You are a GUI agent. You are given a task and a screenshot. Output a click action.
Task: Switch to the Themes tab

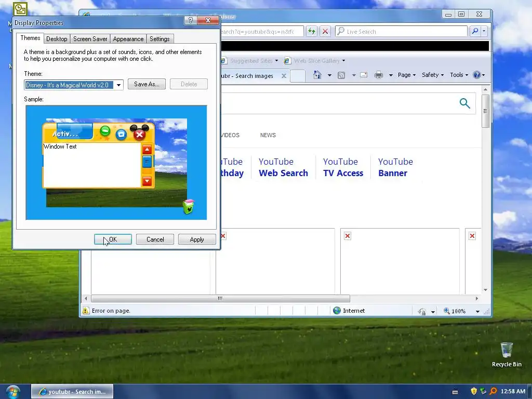pyautogui.click(x=30, y=38)
